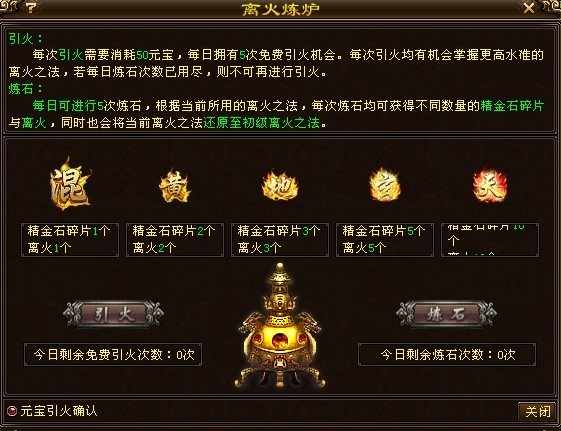Close window with top-right X icon
The image size is (561, 431).
click(529, 8)
